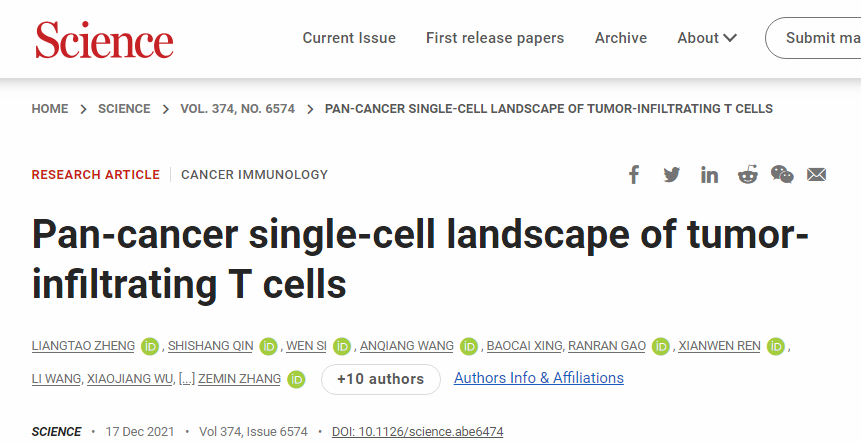Go to First release papers
The image size is (861, 443).
[x=495, y=38]
